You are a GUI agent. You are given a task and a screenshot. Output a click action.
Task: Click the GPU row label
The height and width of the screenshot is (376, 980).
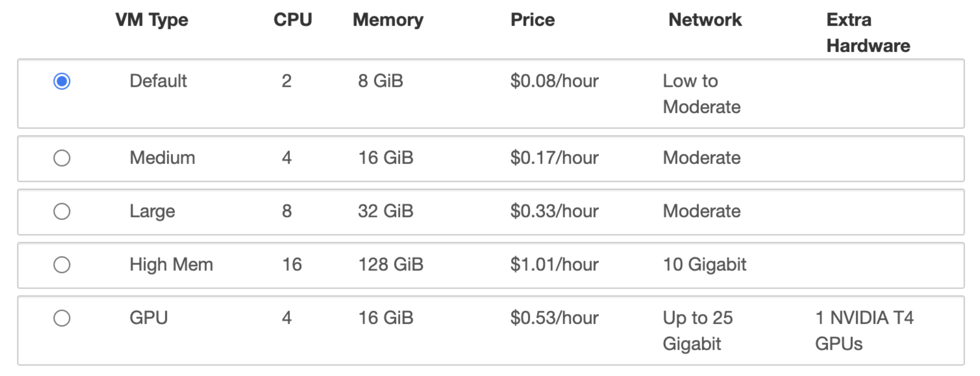[148, 318]
